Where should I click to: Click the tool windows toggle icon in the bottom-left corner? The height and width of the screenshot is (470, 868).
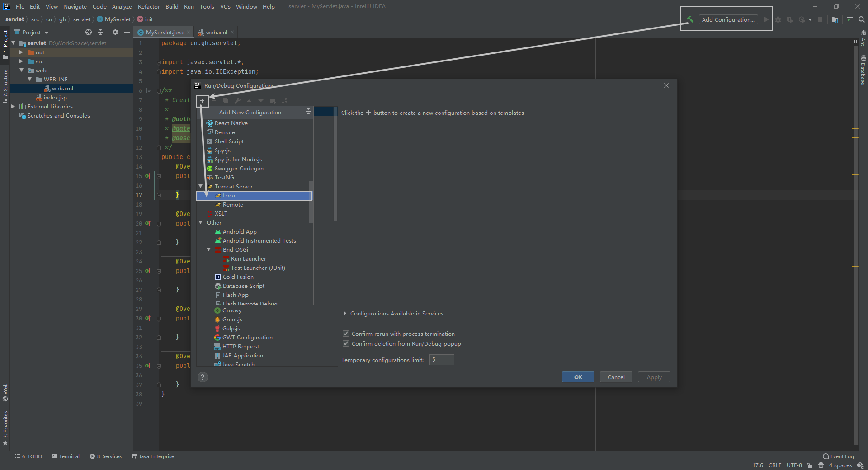pyautogui.click(x=5, y=465)
